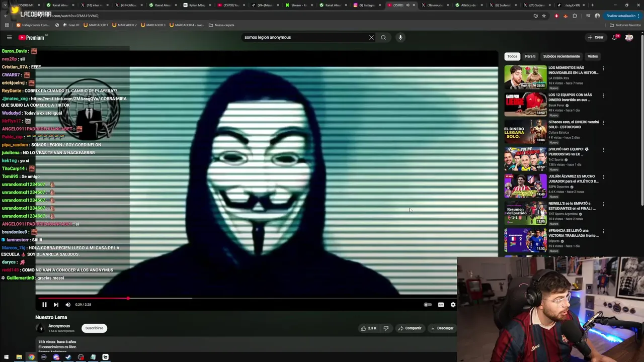Open options for 'JULIÁN ÁLVAREZ' video
Viewport: 644px width, 362px height.
603,177
